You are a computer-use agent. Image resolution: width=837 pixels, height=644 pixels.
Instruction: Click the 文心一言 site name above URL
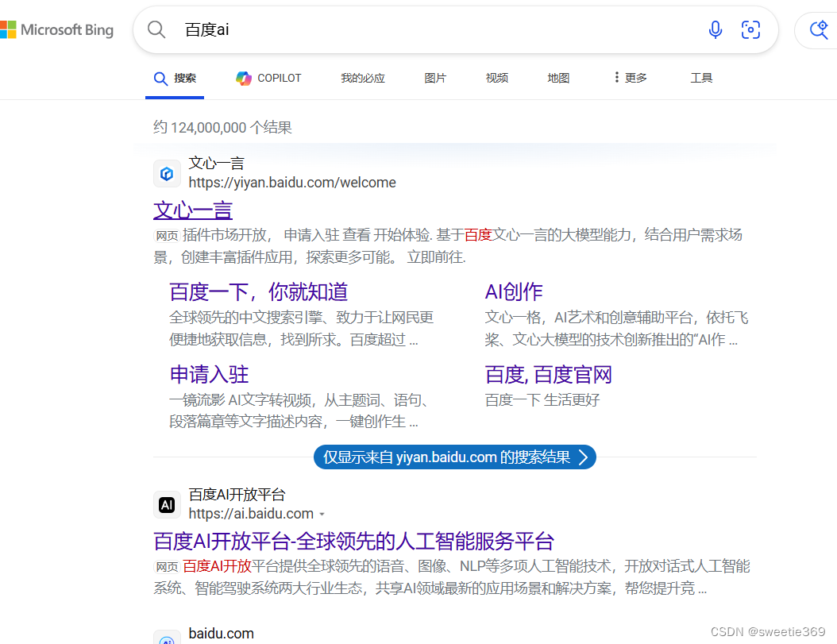pos(216,164)
